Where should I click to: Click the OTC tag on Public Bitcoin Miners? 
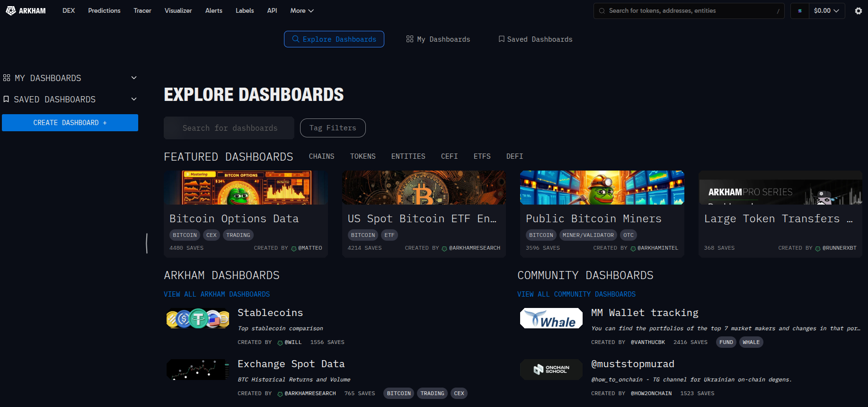629,235
